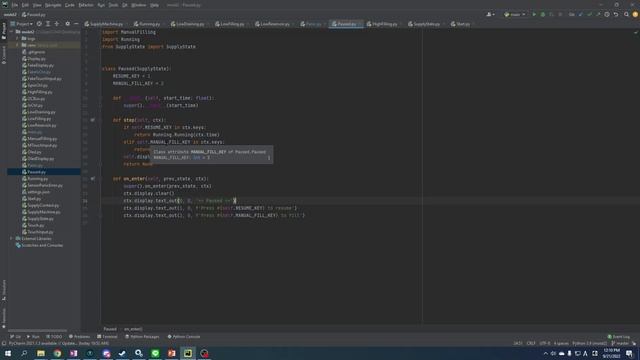640x360 pixels.
Task: Click the green Run button
Action: [x=534, y=15]
